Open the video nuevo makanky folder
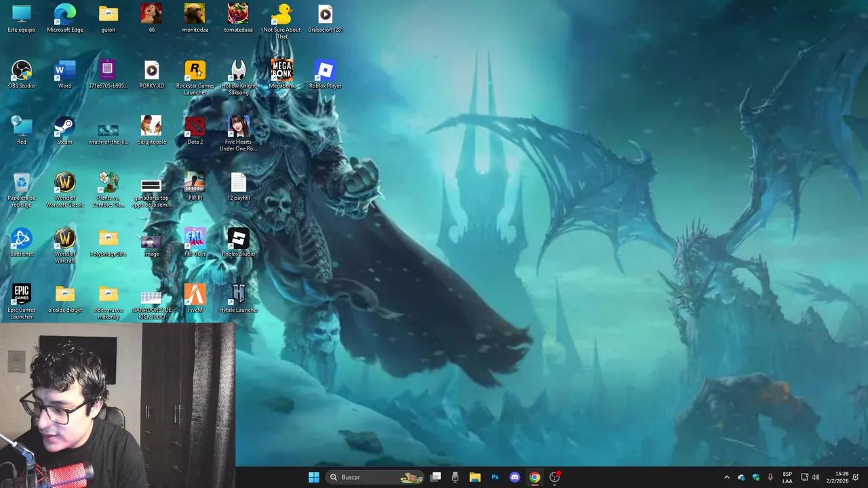Image resolution: width=868 pixels, height=488 pixels. point(108,303)
